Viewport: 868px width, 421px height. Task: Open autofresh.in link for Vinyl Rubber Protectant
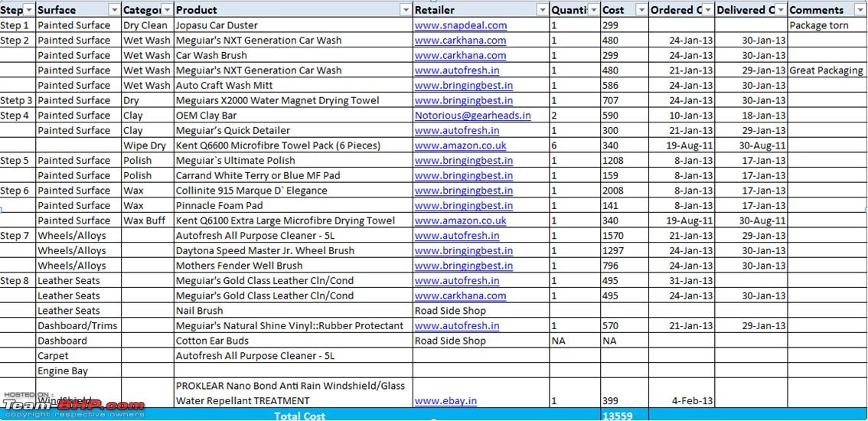(x=457, y=326)
